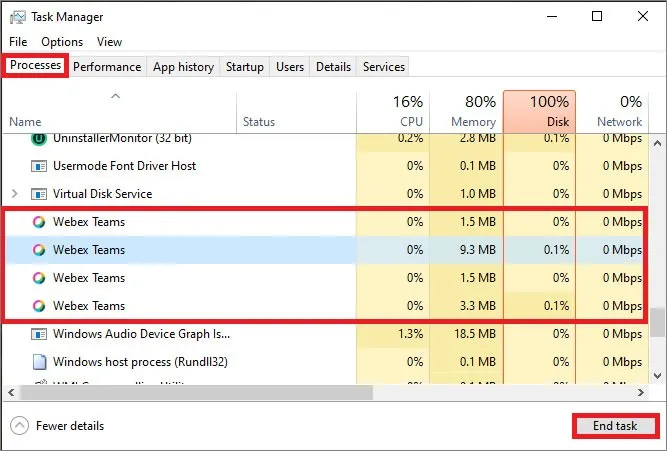The height and width of the screenshot is (451, 667).
Task: Sort by the 80% Memory column
Action: pos(466,112)
